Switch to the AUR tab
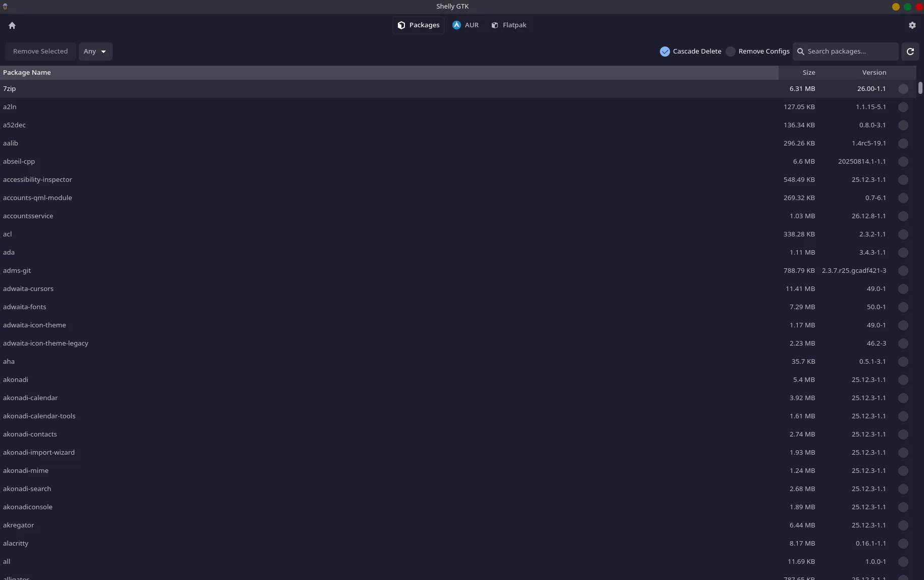Viewport: 924px width, 580px height. coord(466,25)
